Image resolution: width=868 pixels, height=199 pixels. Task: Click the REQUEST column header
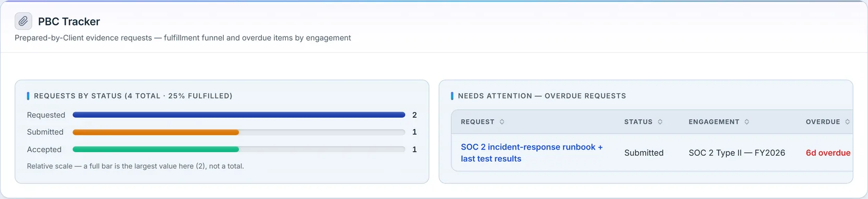(477, 122)
